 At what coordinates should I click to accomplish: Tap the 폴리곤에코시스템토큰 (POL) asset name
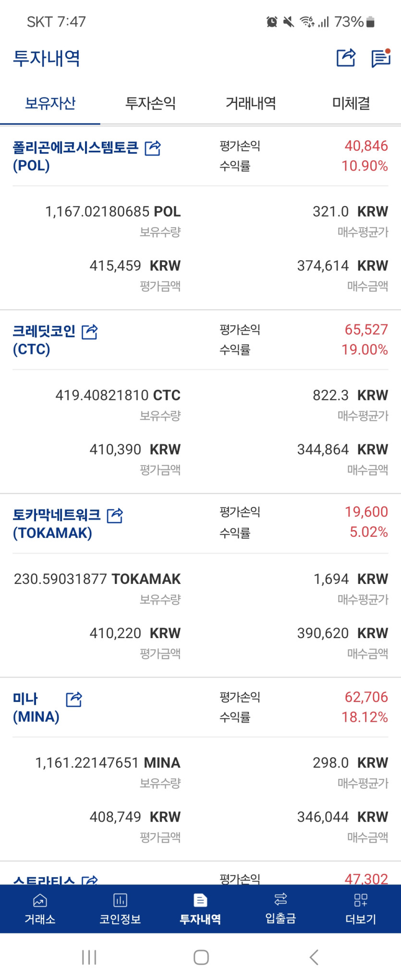pyautogui.click(x=75, y=157)
